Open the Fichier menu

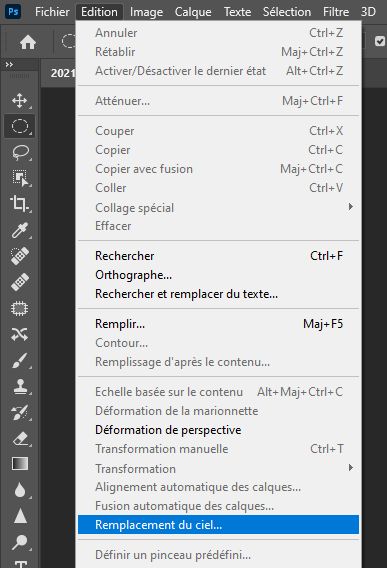tap(52, 12)
